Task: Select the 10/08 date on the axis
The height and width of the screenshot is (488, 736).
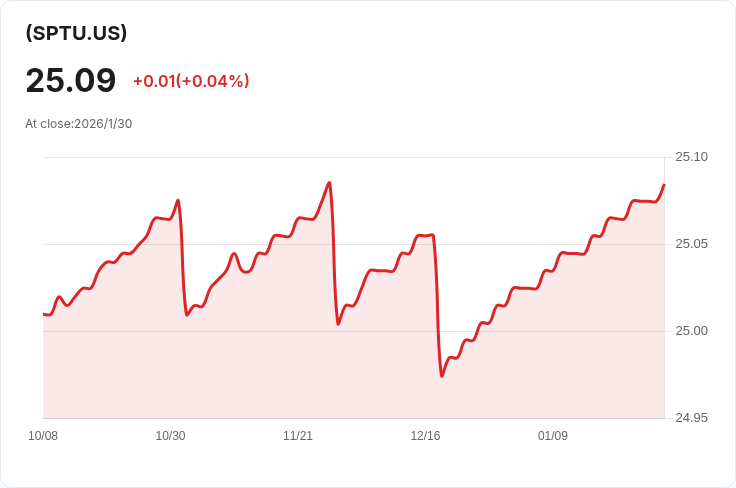Action: coord(43,436)
